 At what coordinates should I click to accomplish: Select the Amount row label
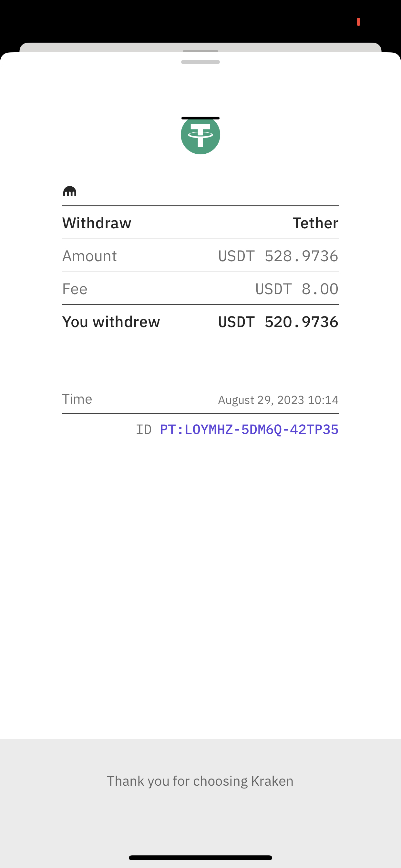tap(89, 256)
